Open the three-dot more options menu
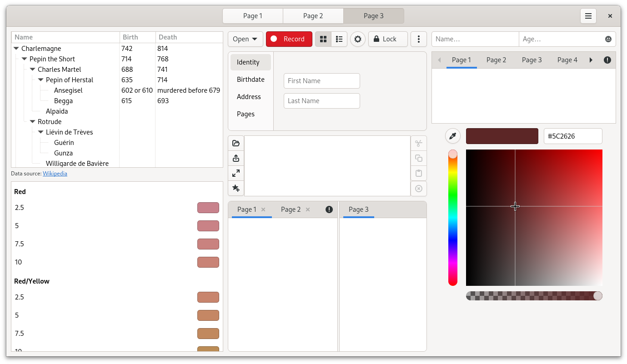 click(418, 39)
